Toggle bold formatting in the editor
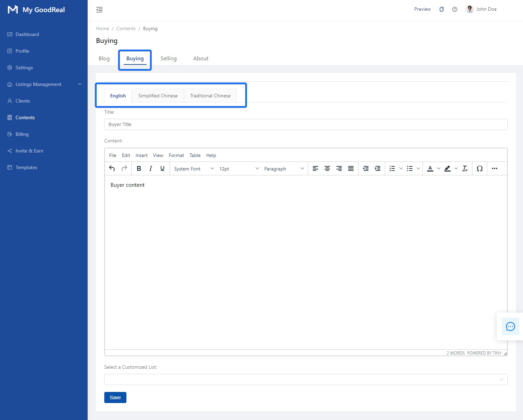The width and height of the screenshot is (523, 420). click(139, 168)
